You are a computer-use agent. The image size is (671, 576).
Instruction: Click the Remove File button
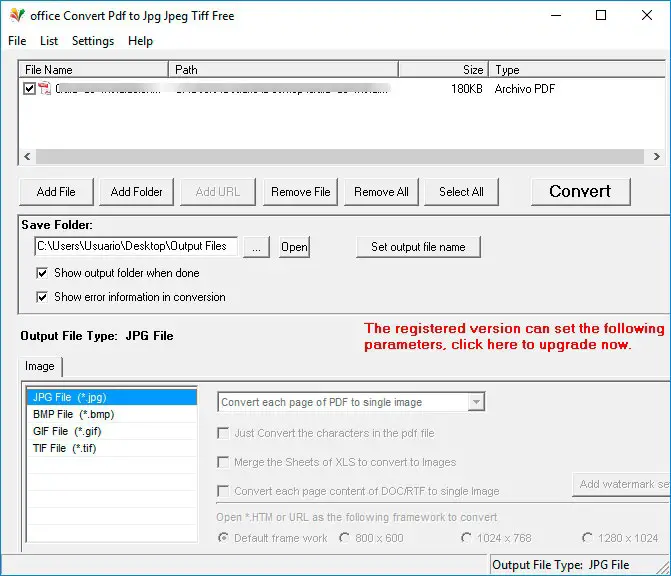300,192
